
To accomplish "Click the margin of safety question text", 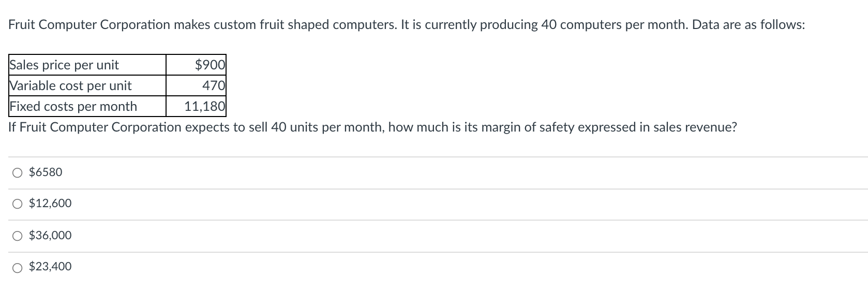I will [x=372, y=127].
